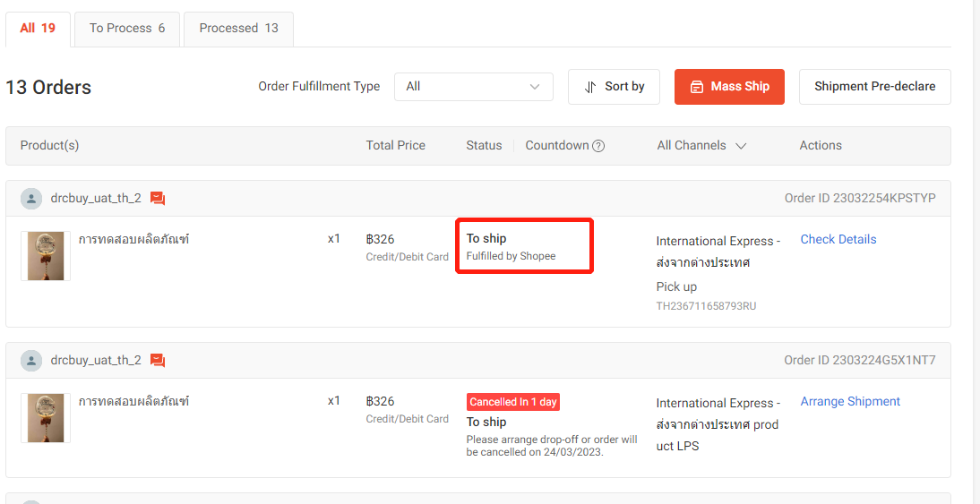Open Check Details for first order

click(x=838, y=239)
